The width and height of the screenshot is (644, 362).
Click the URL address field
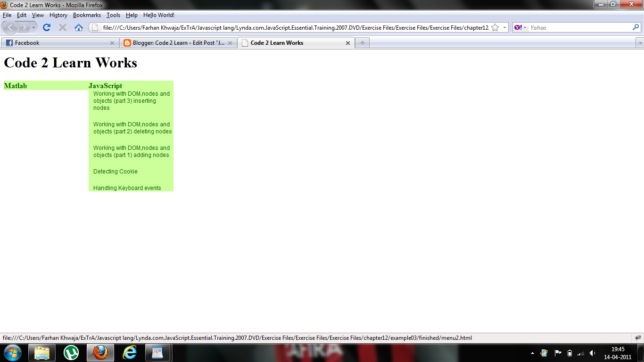click(x=295, y=27)
